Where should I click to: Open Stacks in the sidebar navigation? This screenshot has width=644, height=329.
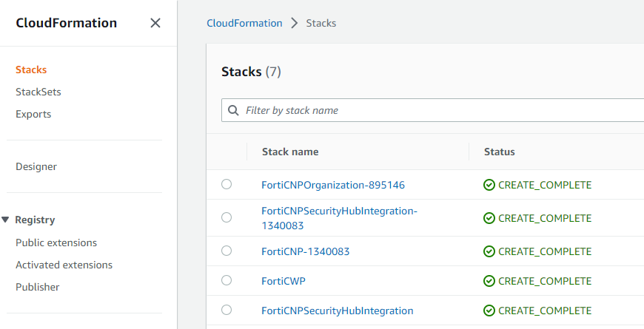click(31, 69)
